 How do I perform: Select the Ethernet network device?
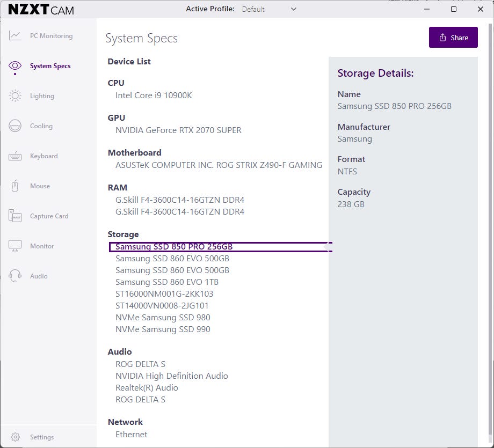(132, 435)
